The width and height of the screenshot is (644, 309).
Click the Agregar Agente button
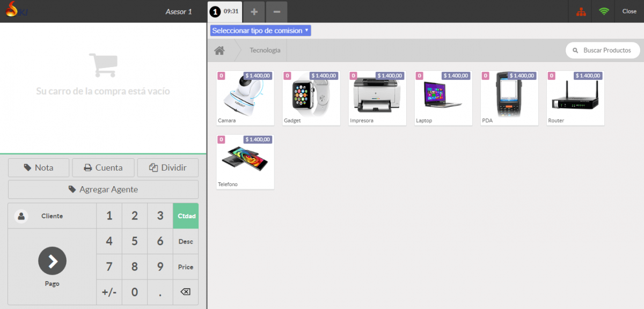point(103,189)
